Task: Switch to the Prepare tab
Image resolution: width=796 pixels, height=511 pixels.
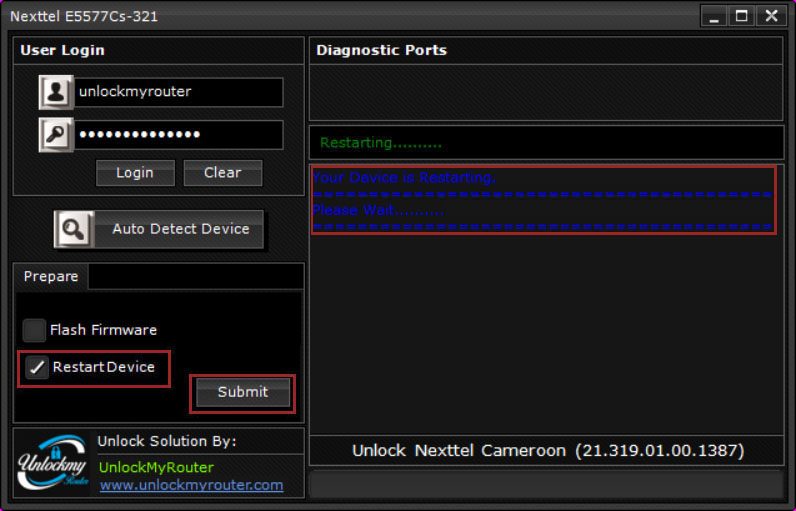Action: coord(51,277)
